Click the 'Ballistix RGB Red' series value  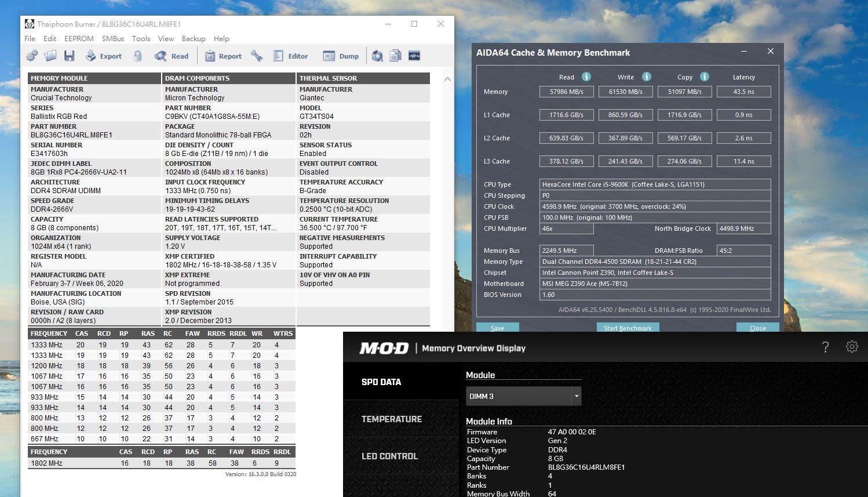pyautogui.click(x=59, y=117)
